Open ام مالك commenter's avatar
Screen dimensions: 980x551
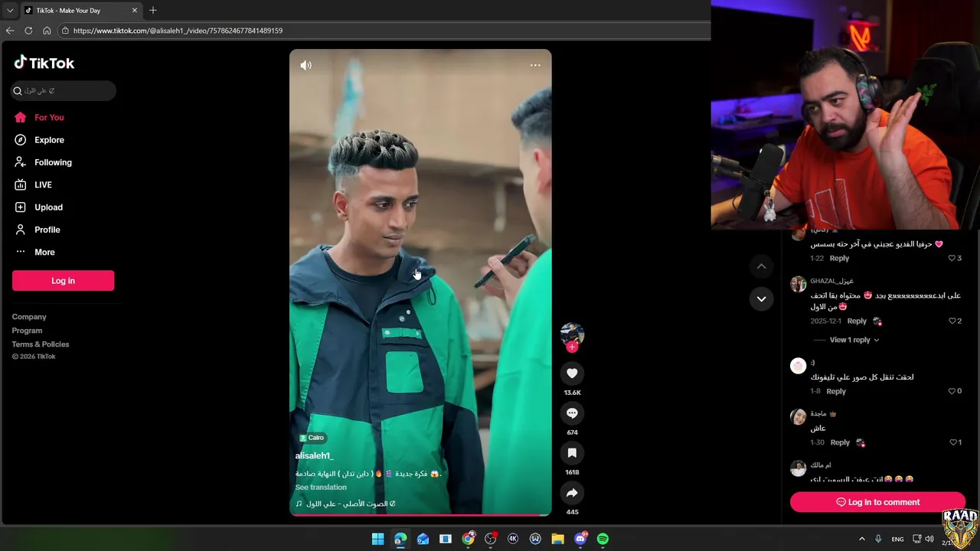pyautogui.click(x=799, y=468)
